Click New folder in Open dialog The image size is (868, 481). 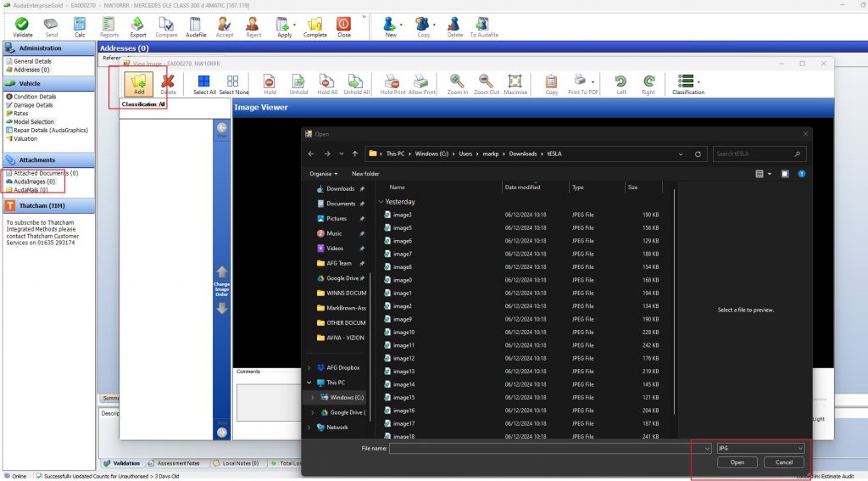365,173
